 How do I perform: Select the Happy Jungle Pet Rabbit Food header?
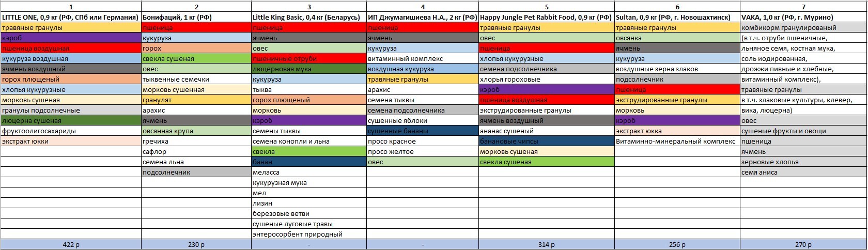click(546, 17)
